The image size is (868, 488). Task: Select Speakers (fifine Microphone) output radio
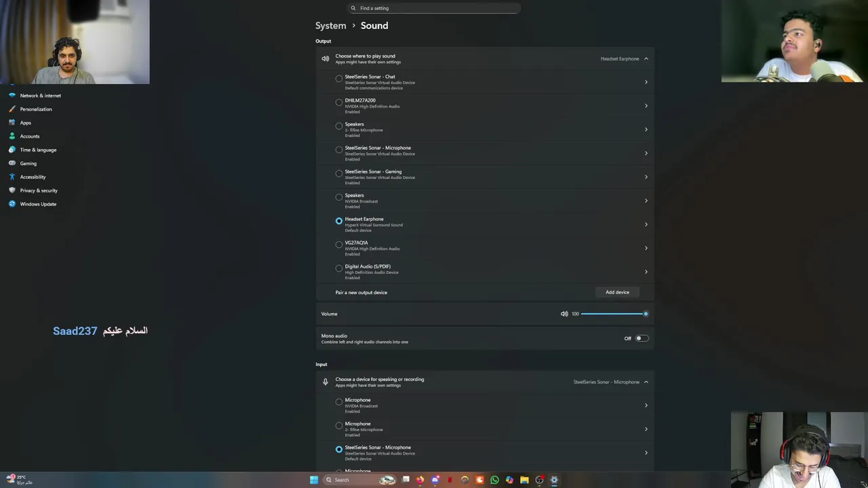point(339,126)
